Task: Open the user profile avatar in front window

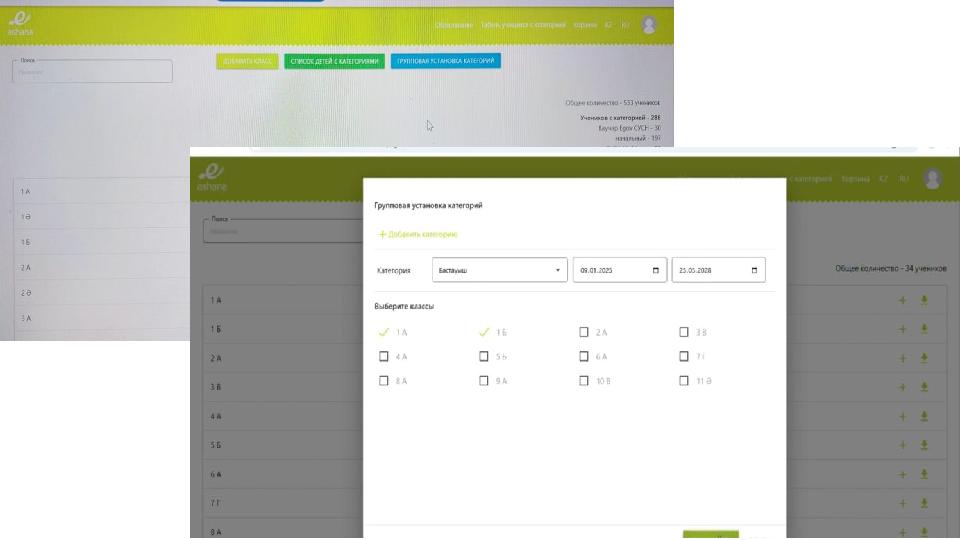Action: coord(932,179)
